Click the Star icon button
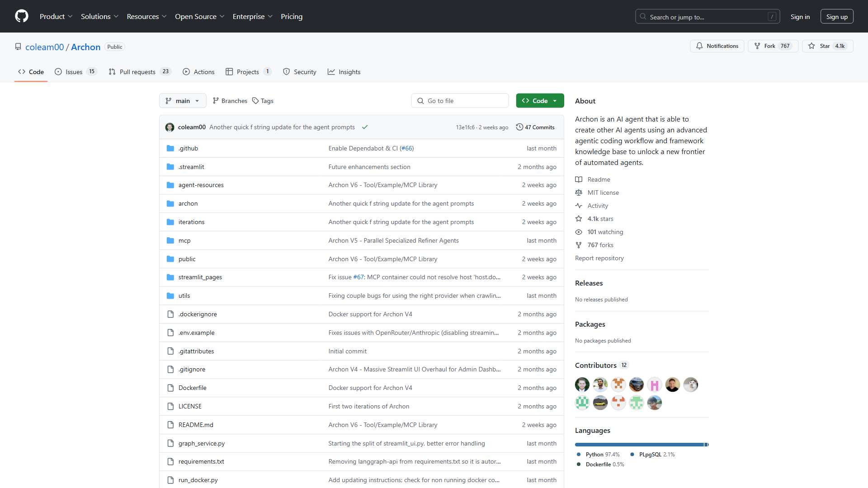This screenshot has width=868, height=488. click(828, 46)
